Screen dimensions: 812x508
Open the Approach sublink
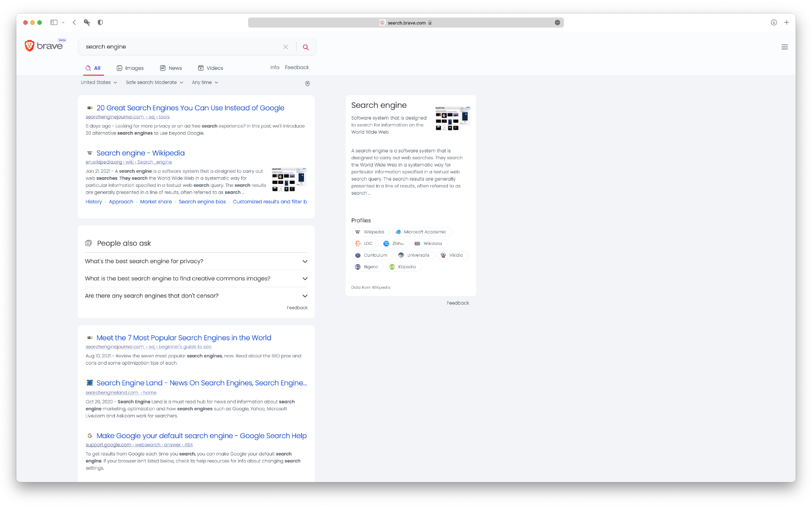[121, 202]
